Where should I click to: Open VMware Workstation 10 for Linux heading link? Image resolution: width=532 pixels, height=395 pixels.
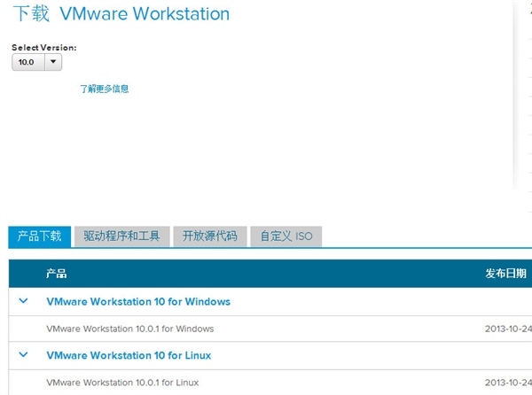click(129, 356)
